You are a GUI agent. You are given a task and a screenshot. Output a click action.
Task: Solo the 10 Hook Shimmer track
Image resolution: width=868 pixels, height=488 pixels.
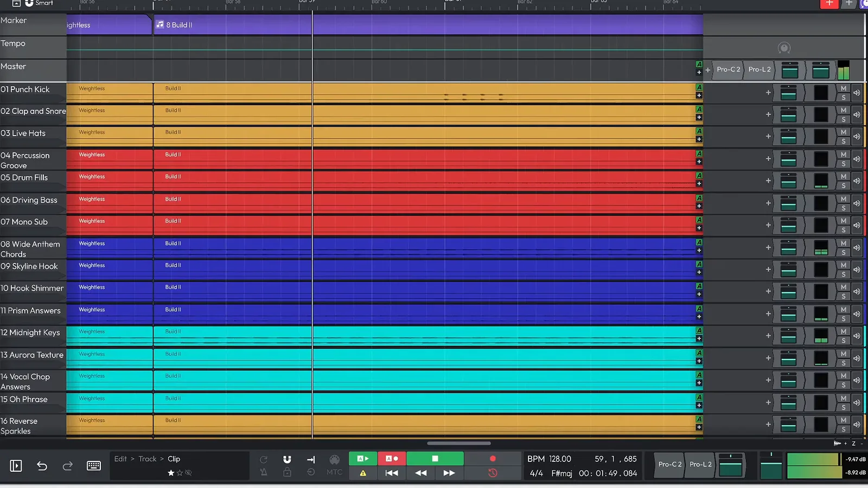(x=843, y=296)
